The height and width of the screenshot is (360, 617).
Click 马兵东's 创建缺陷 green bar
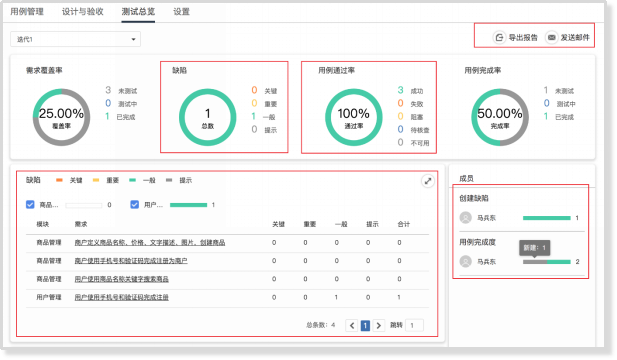click(547, 218)
